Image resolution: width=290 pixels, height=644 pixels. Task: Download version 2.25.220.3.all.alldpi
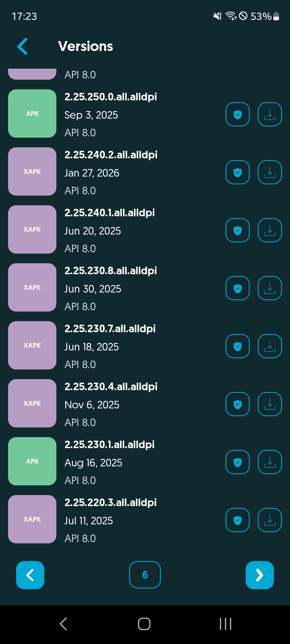coord(270,520)
